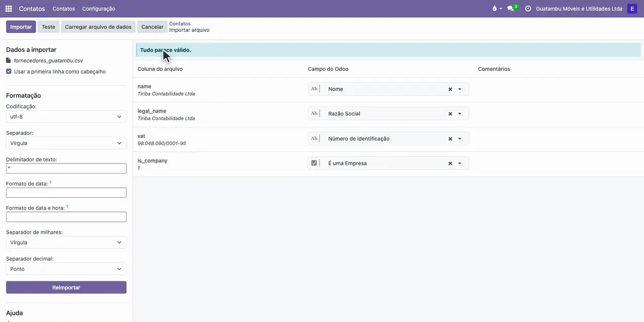The height and width of the screenshot is (322, 644).
Task: Focus the Delimitador de texto field
Action: [x=66, y=169]
